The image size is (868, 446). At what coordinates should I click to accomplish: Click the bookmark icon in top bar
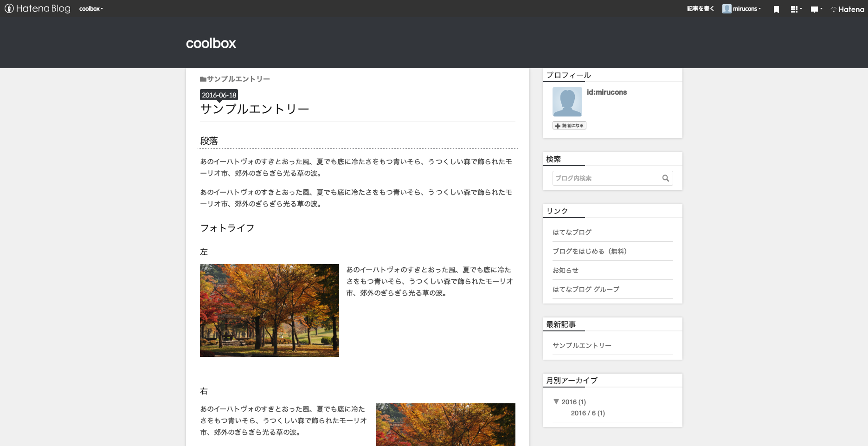pyautogui.click(x=776, y=9)
